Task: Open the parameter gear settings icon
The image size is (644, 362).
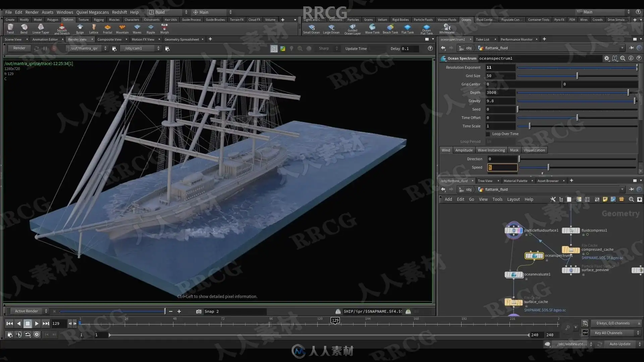Action: pos(606,58)
